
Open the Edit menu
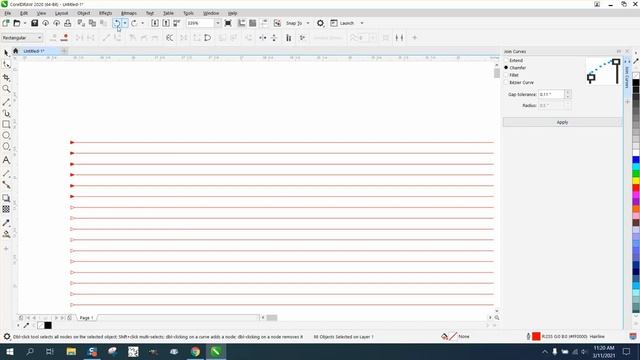(x=24, y=13)
